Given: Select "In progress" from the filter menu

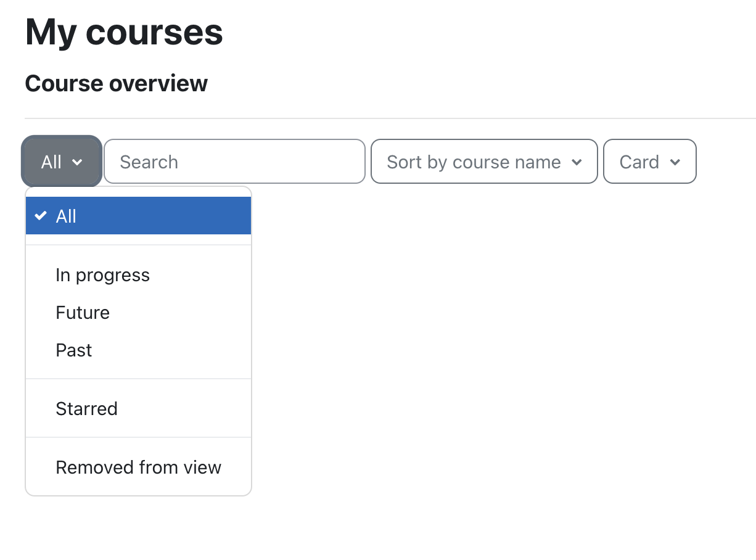Looking at the screenshot, I should tap(102, 275).
